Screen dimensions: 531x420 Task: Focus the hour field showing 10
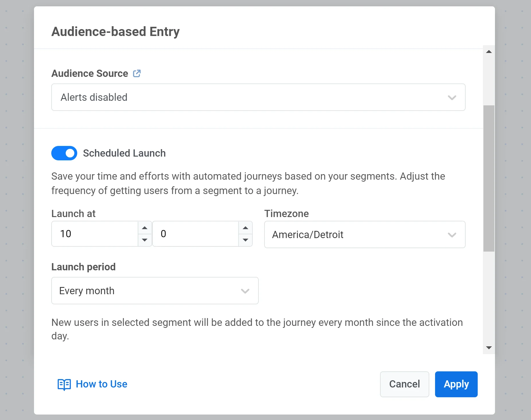95,234
